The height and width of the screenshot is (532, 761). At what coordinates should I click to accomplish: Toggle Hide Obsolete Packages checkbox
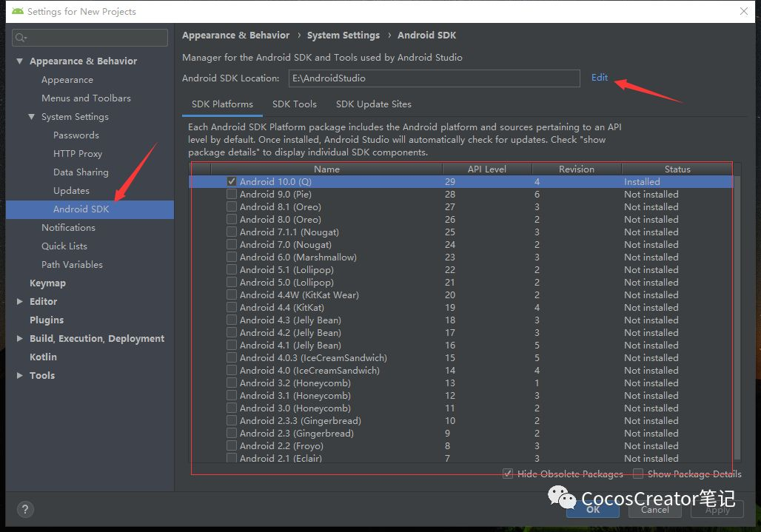[x=508, y=474]
